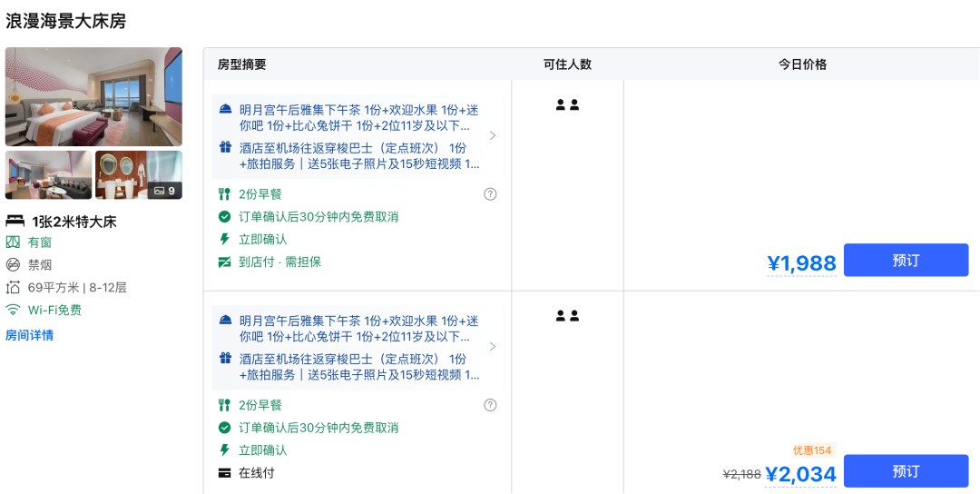Click the 今日价格 column header
This screenshot has width=980, height=494.
tap(802, 64)
